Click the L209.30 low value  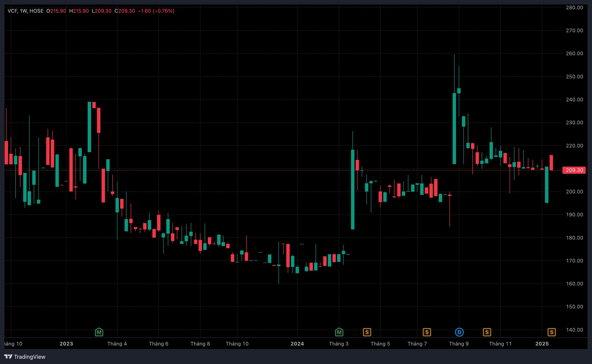coord(102,11)
